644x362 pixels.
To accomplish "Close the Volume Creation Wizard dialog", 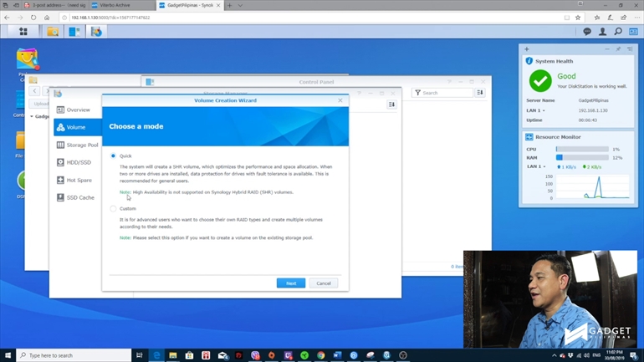I will 340,100.
